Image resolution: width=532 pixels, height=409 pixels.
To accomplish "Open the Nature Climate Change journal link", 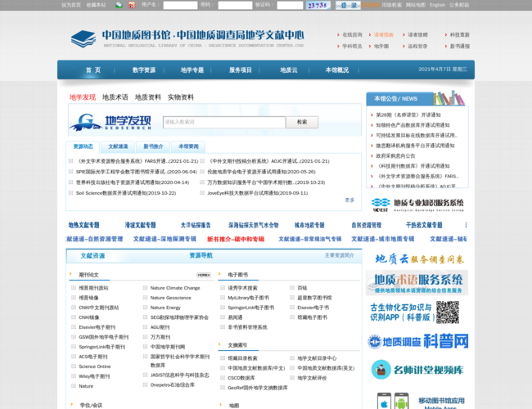I will coord(175,288).
